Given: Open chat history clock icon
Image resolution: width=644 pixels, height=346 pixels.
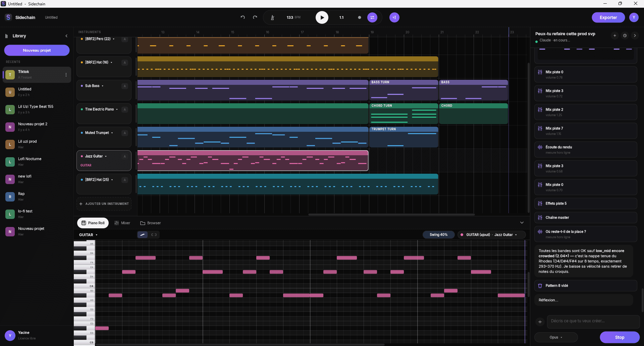Looking at the screenshot, I should 625,36.
